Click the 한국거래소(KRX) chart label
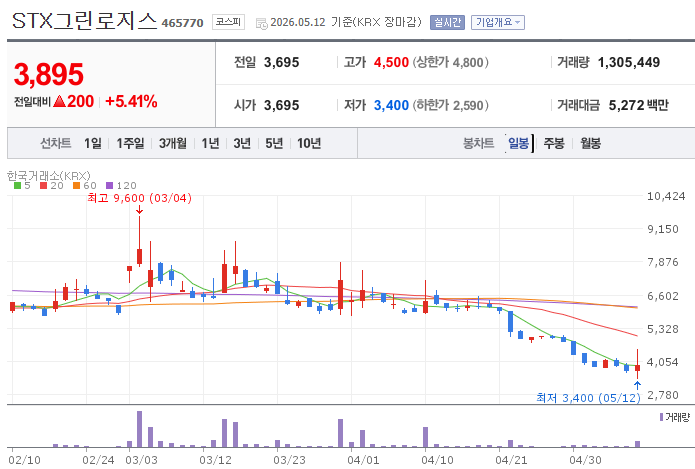Screen dimensions: 695x469 (48, 176)
